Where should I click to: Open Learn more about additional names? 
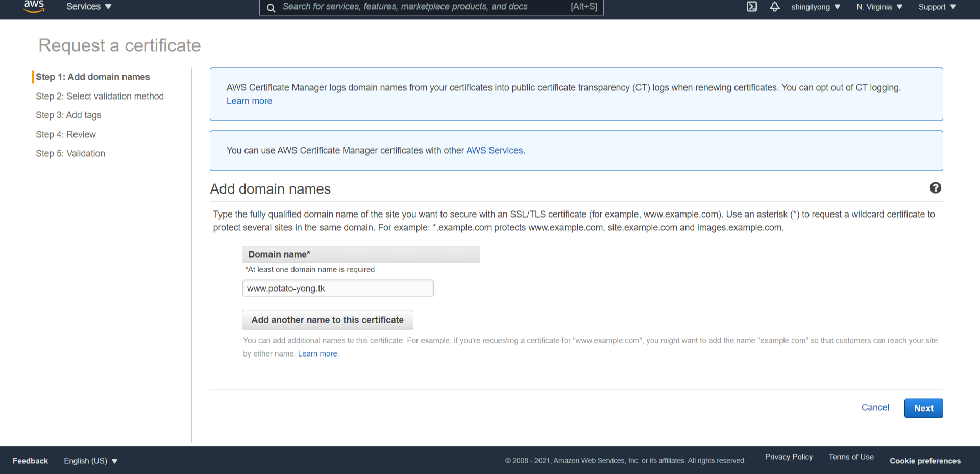coord(317,353)
